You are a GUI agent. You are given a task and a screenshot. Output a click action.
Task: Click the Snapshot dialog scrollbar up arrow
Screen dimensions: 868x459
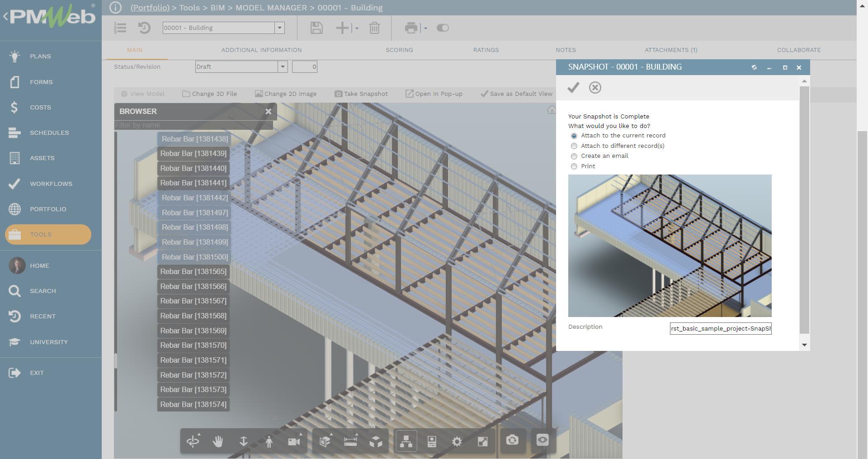click(x=804, y=81)
